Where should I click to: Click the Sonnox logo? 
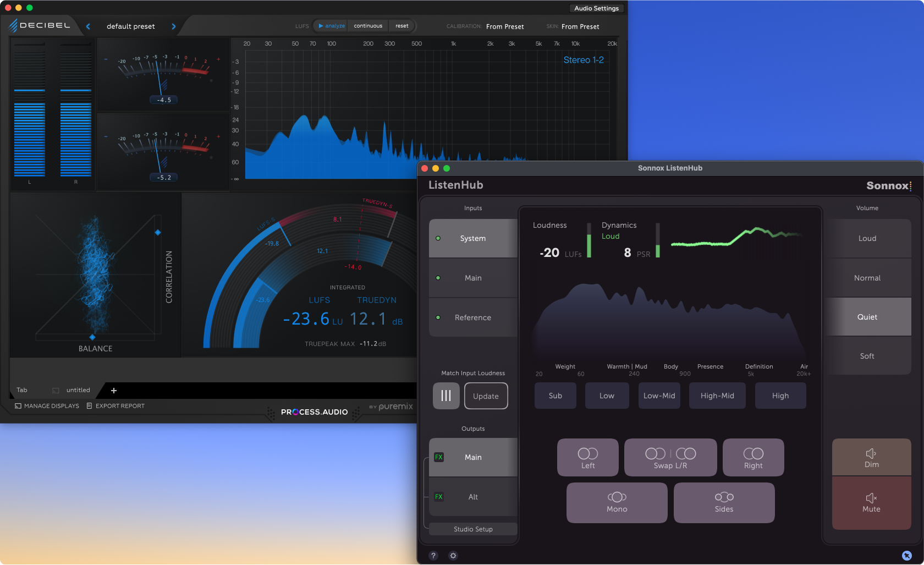click(x=889, y=185)
